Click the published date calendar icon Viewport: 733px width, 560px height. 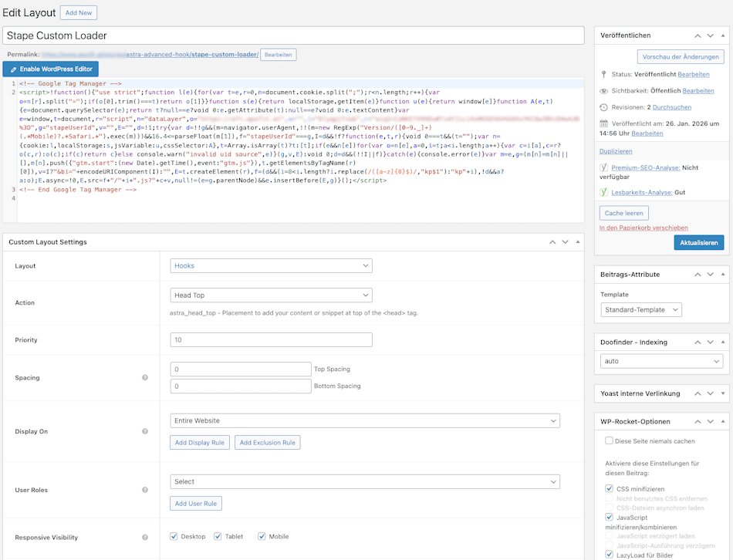coord(603,124)
